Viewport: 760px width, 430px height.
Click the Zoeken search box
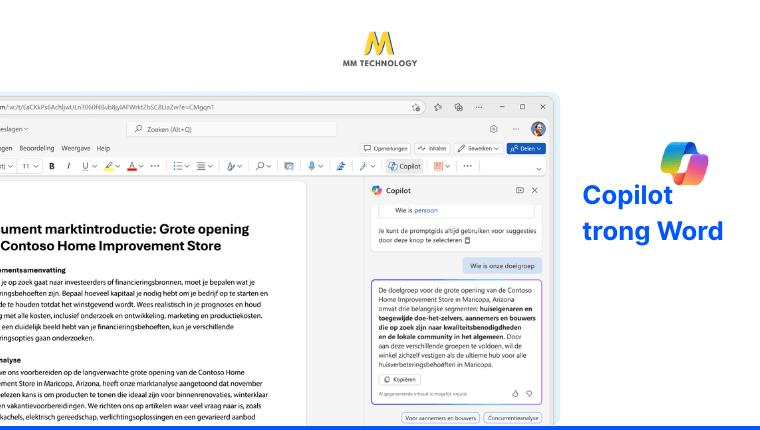(232, 129)
